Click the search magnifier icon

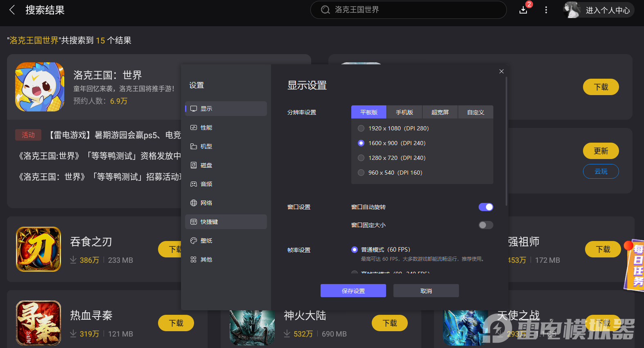[325, 10]
